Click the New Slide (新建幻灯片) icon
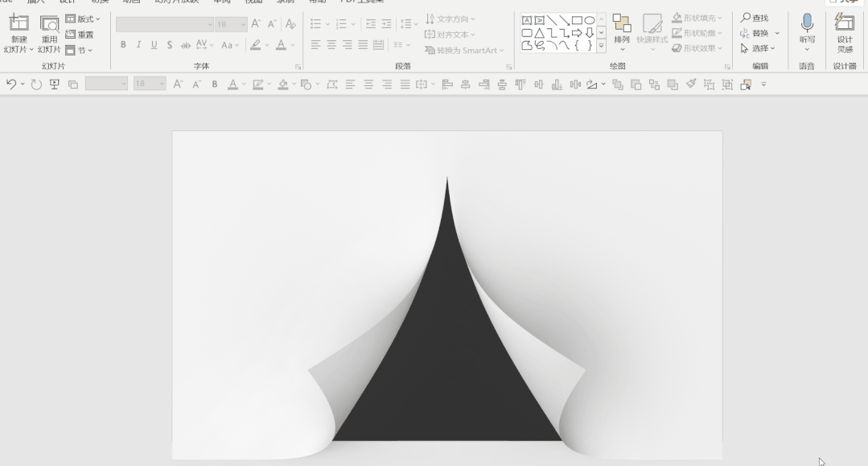 click(x=19, y=24)
